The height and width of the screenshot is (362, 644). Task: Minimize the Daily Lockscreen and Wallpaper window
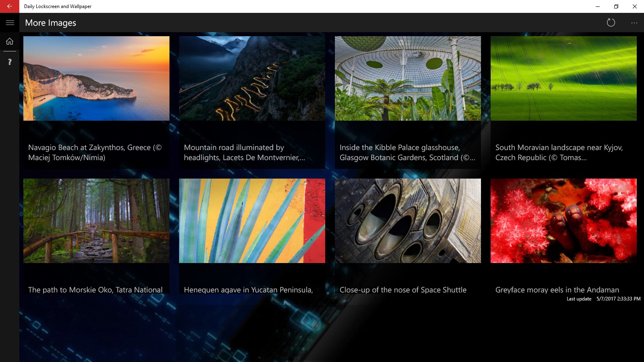598,6
